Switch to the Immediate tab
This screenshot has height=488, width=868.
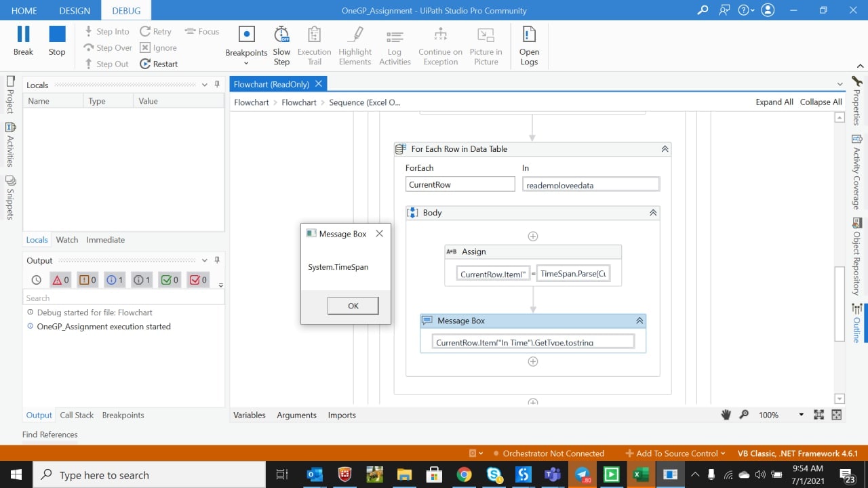pos(105,240)
